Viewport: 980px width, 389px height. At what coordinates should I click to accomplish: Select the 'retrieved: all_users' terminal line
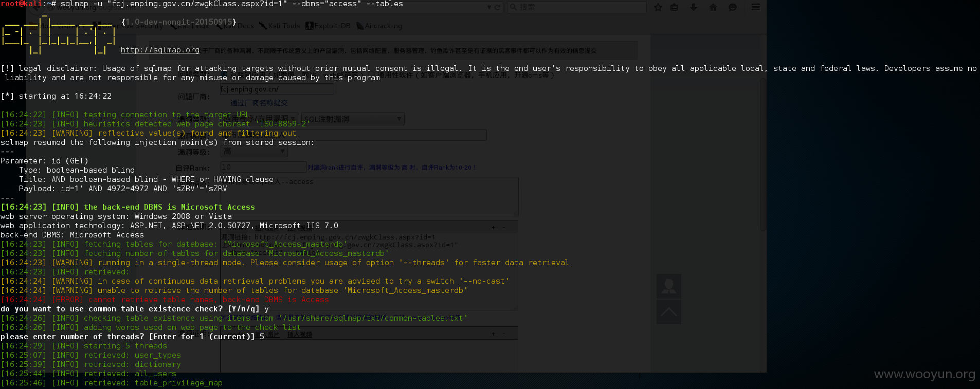pos(88,374)
